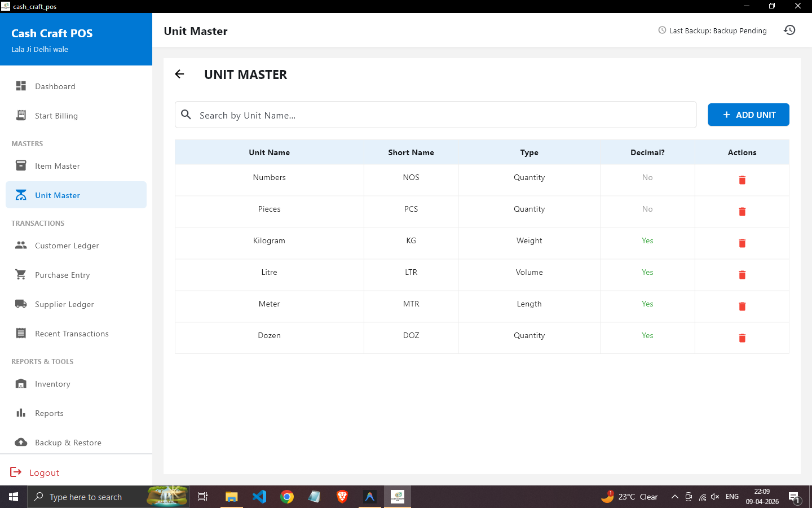Delete the Pieces unit row
The height and width of the screenshot is (508, 812).
[742, 212]
